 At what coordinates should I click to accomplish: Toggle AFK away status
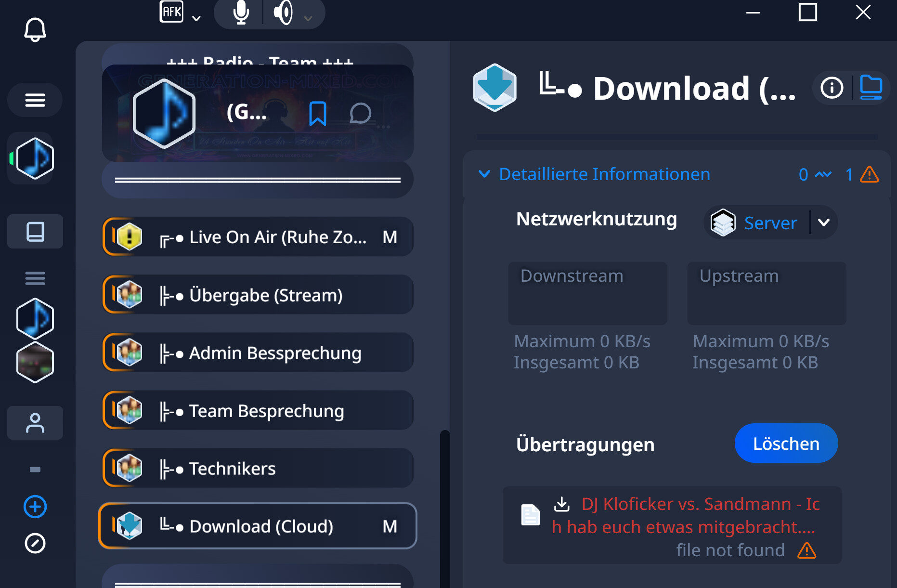coord(171,12)
